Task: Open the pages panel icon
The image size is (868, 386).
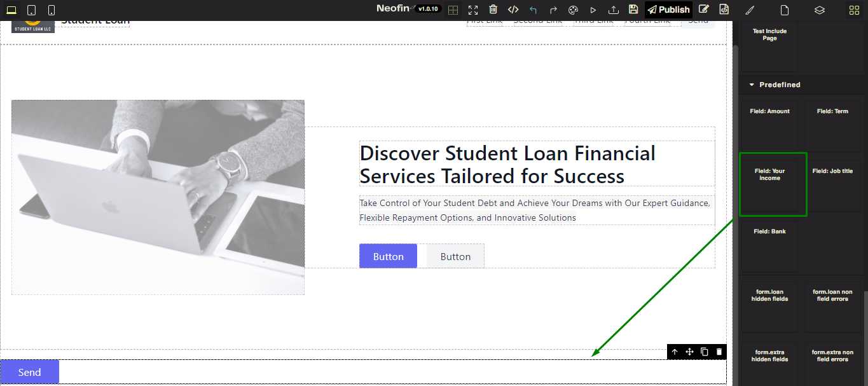Action: pyautogui.click(x=785, y=10)
